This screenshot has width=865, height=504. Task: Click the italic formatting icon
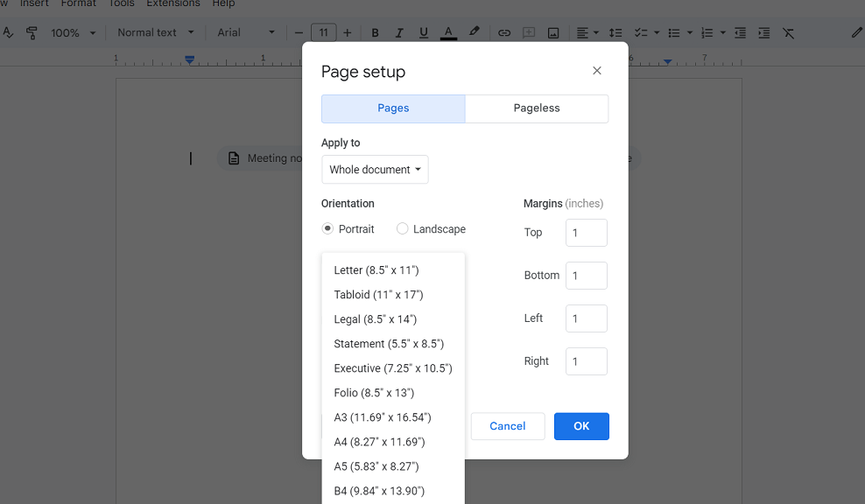399,33
